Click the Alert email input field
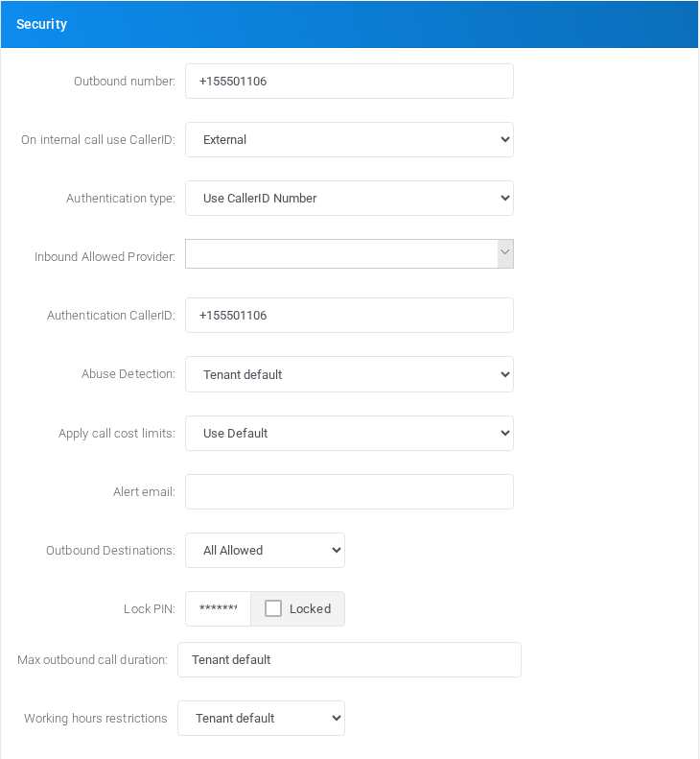This screenshot has height=759, width=700. (x=349, y=492)
